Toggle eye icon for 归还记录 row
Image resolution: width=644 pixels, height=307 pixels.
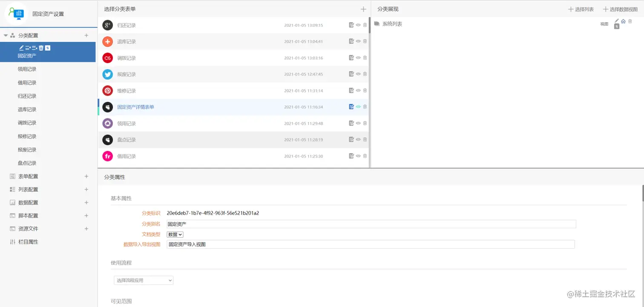click(358, 25)
